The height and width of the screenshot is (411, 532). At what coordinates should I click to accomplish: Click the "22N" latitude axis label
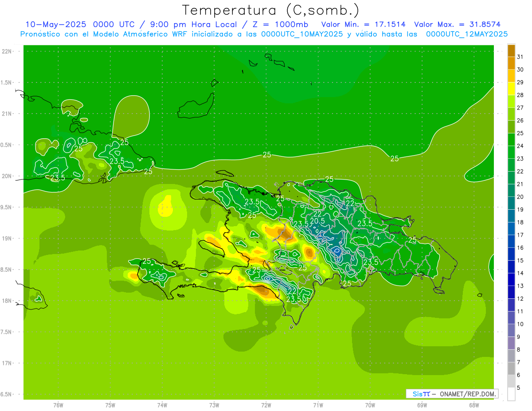tap(7, 51)
